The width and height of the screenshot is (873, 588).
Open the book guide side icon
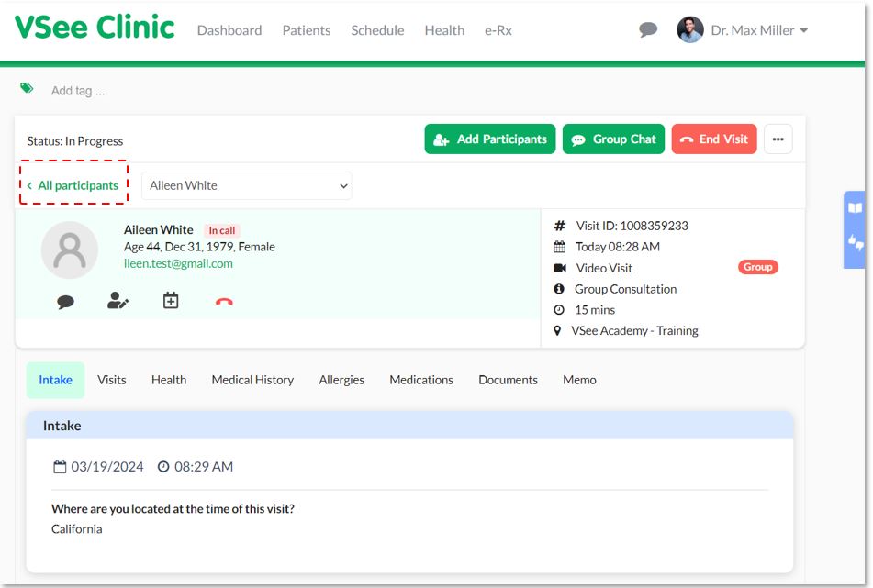855,208
